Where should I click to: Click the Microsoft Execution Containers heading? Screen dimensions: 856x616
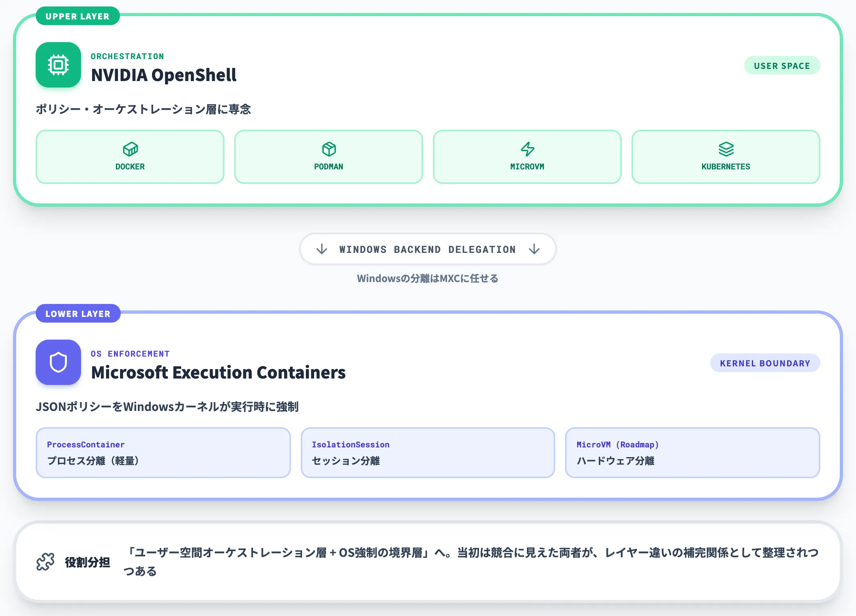point(218,373)
